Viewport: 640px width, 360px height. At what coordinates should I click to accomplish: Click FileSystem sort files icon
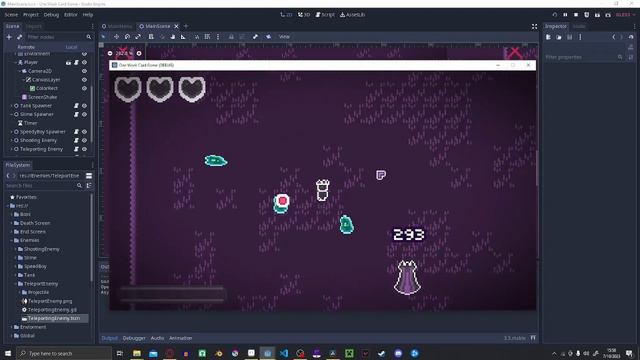(x=89, y=186)
